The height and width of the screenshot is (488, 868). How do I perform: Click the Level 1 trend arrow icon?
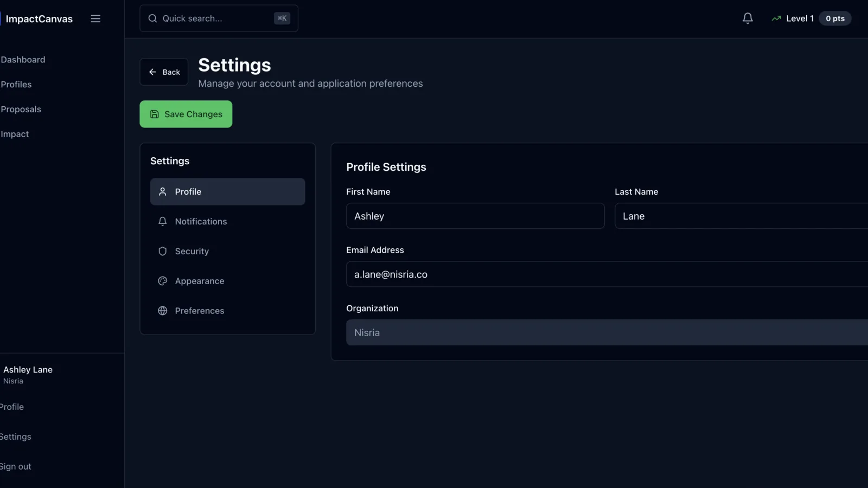(776, 18)
